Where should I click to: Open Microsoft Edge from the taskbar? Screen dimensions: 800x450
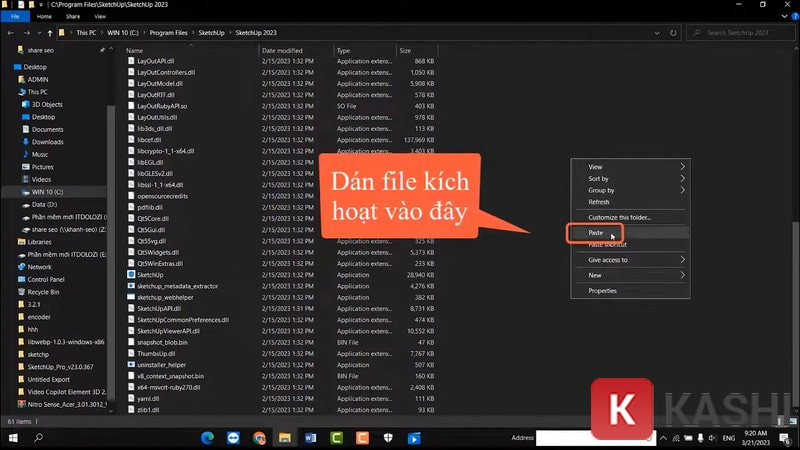coord(207,438)
